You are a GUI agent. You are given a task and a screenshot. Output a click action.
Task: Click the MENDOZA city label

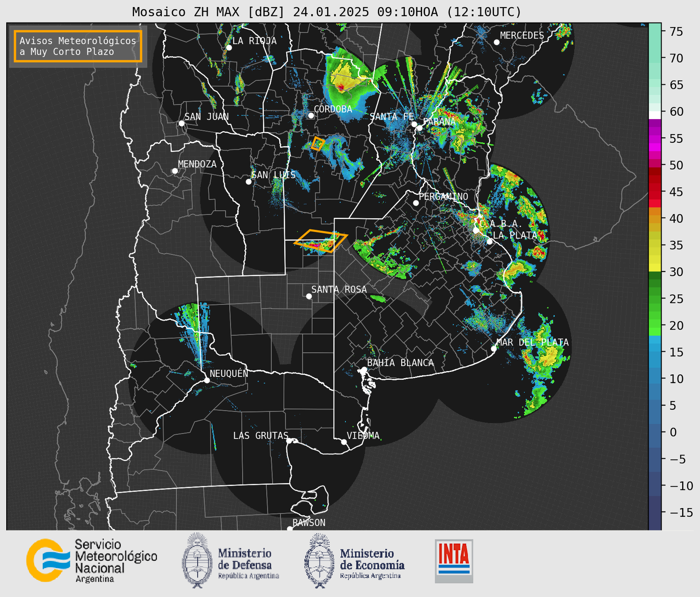(x=197, y=164)
